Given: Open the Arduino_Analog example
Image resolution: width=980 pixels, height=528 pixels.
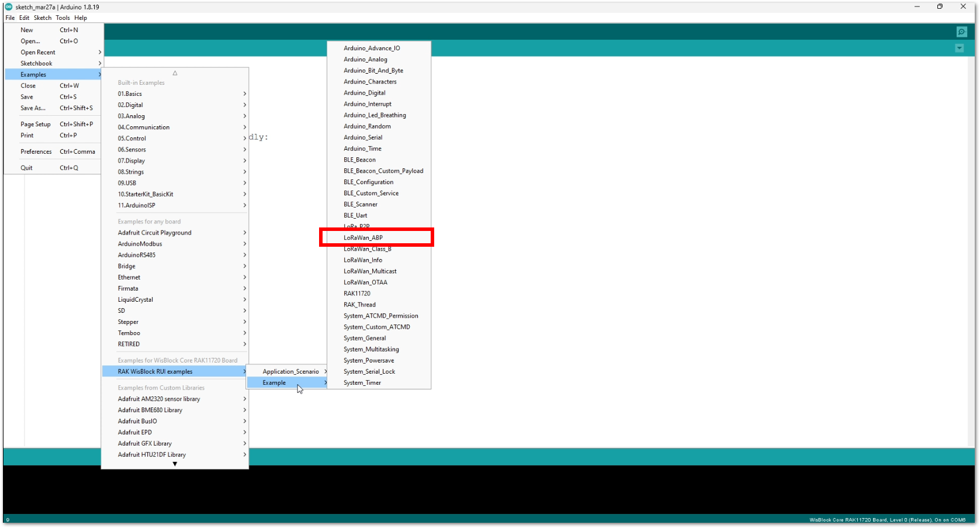Looking at the screenshot, I should click(x=379, y=59).
